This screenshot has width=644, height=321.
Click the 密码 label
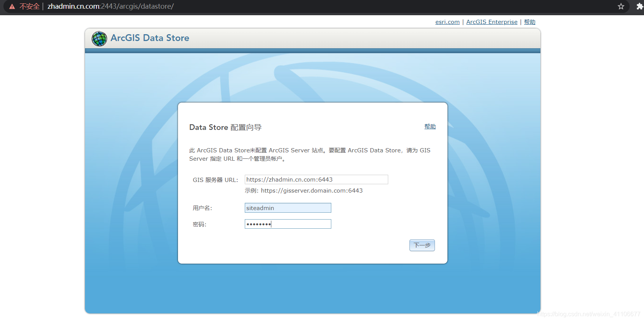(200, 225)
